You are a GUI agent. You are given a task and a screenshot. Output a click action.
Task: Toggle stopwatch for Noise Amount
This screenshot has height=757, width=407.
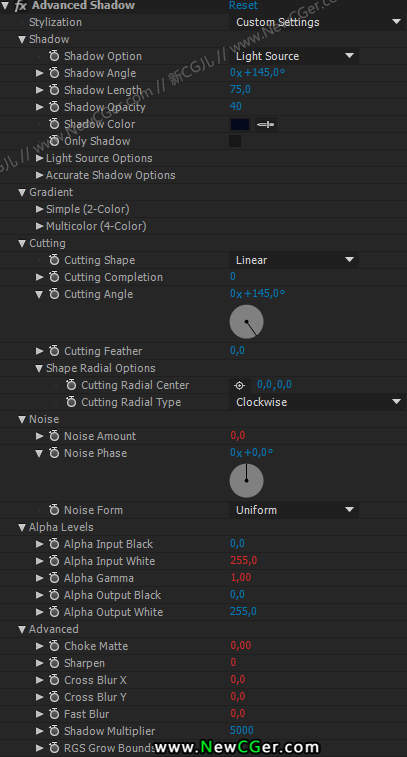coord(54,435)
